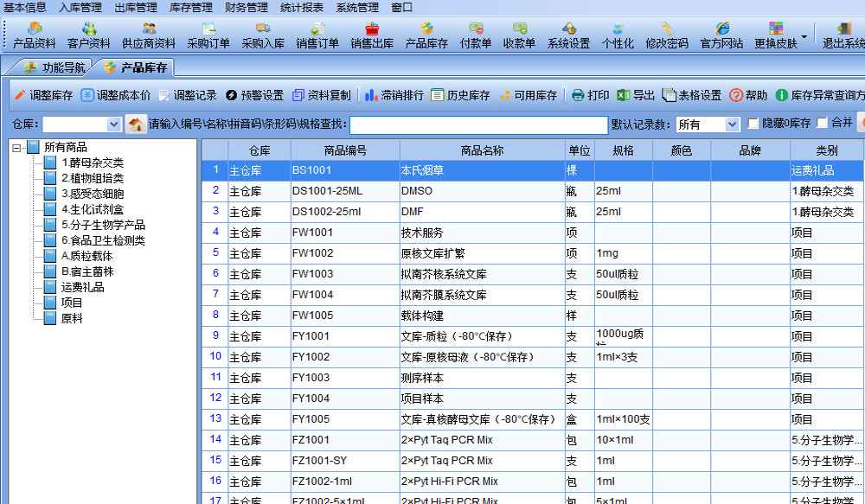Viewport: 865px width, 504px height.
Task: Open the 官方网站 icon
Action: [721, 35]
